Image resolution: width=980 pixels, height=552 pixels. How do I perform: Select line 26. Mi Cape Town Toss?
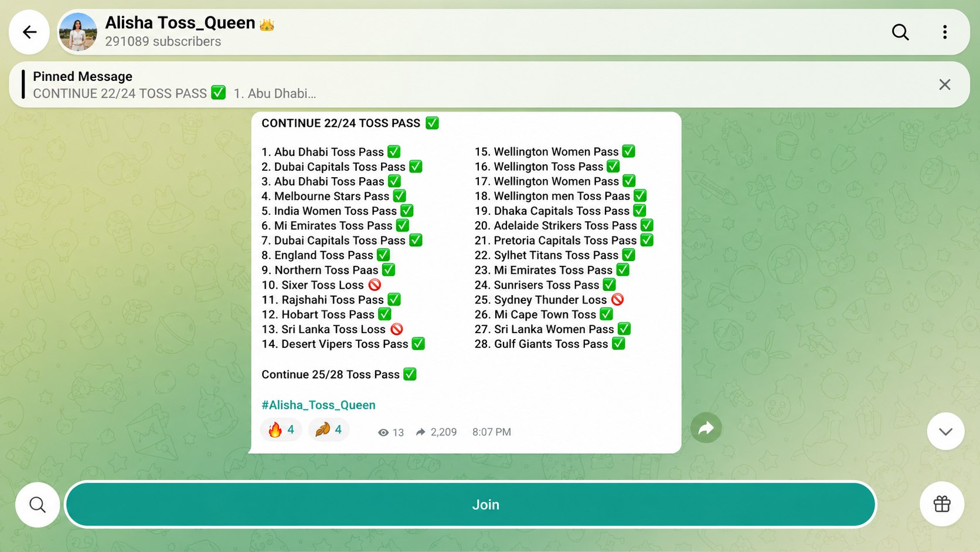[x=544, y=314]
